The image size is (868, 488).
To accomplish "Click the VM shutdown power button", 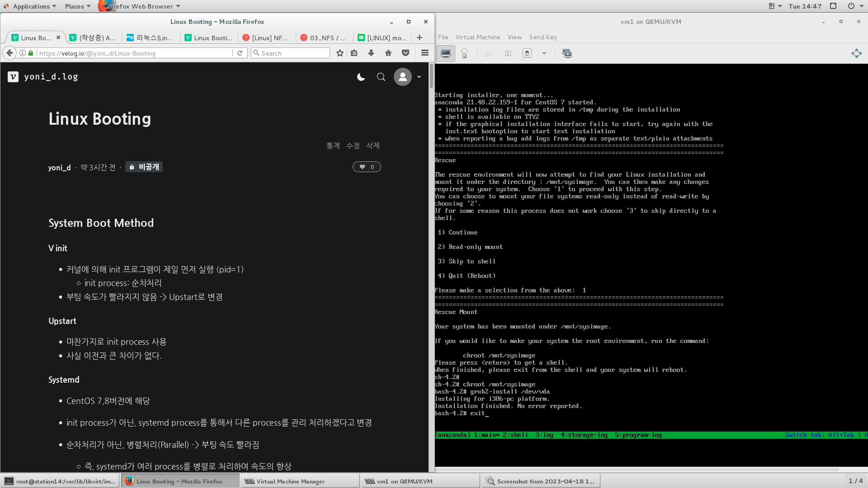I will 527,53.
